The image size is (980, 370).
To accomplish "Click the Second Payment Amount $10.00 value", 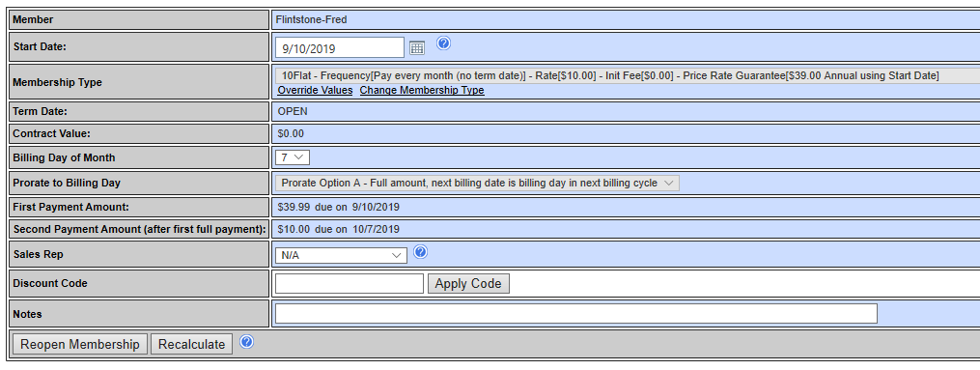I will [294, 229].
